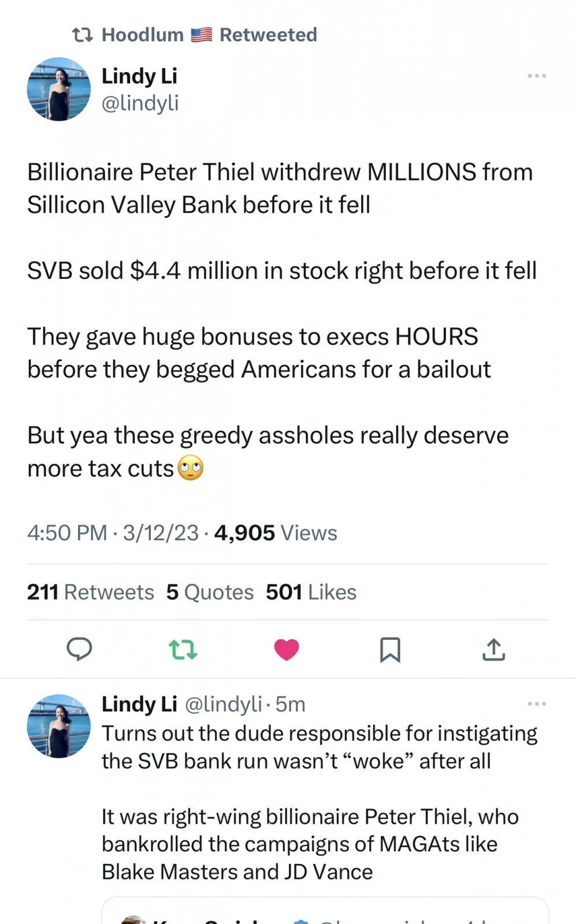Undo the retweet with green arrows icon
The image size is (576, 924).
coord(183,650)
